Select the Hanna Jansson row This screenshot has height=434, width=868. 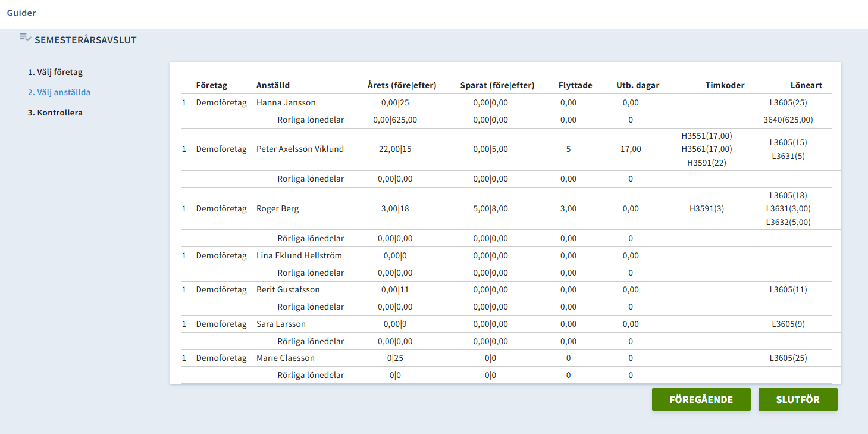point(286,102)
